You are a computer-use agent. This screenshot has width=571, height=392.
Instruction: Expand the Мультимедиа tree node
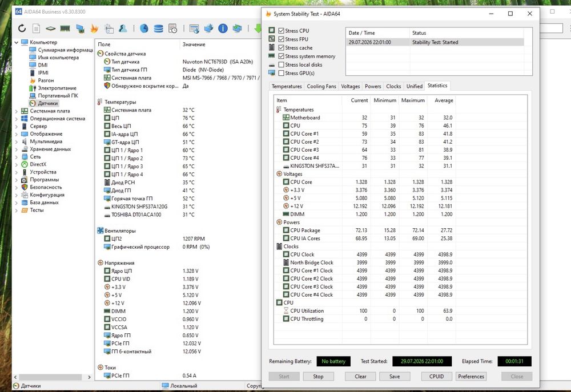point(17,142)
